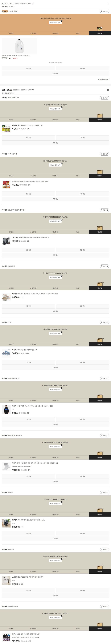Click the 전체상품 다시담기 link
Image resolution: width=111 pixels, height=644 pixels.
[103, 79]
